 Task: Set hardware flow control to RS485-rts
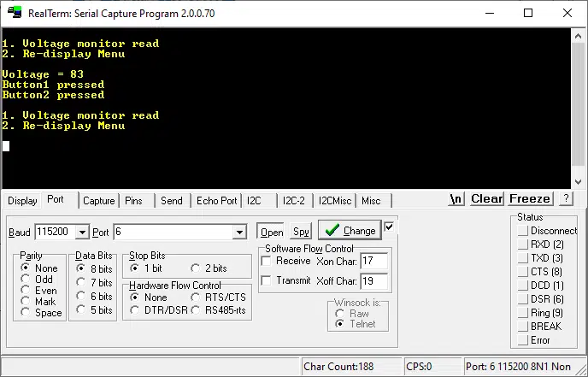[x=219, y=310]
